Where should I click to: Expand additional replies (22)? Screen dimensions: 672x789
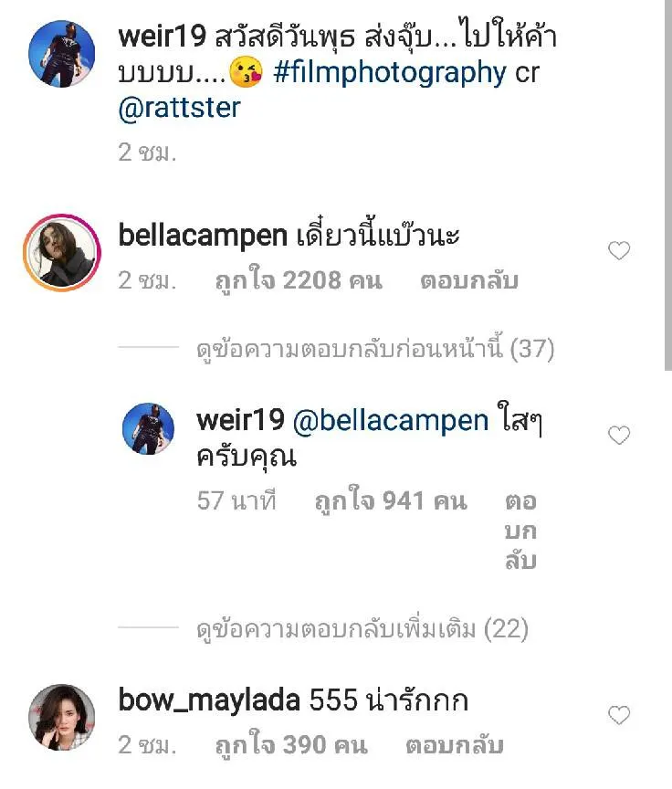[362, 629]
